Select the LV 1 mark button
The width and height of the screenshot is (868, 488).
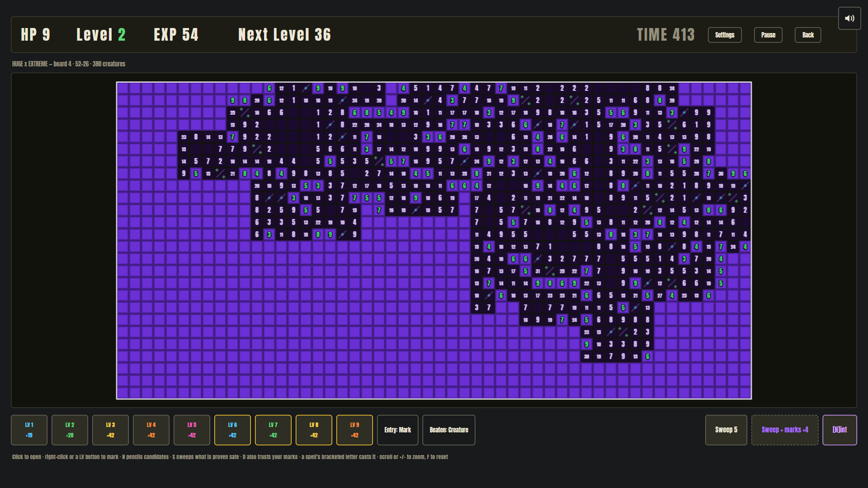[x=29, y=430]
